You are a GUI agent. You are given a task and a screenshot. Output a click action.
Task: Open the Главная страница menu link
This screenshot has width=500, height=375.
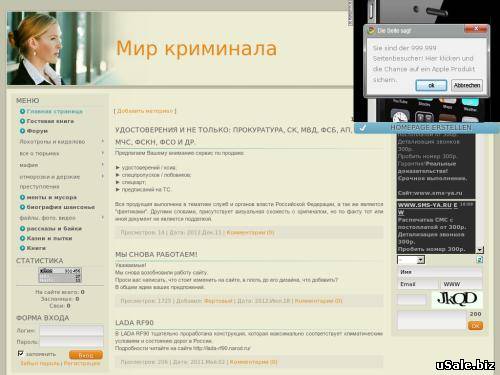click(x=55, y=111)
